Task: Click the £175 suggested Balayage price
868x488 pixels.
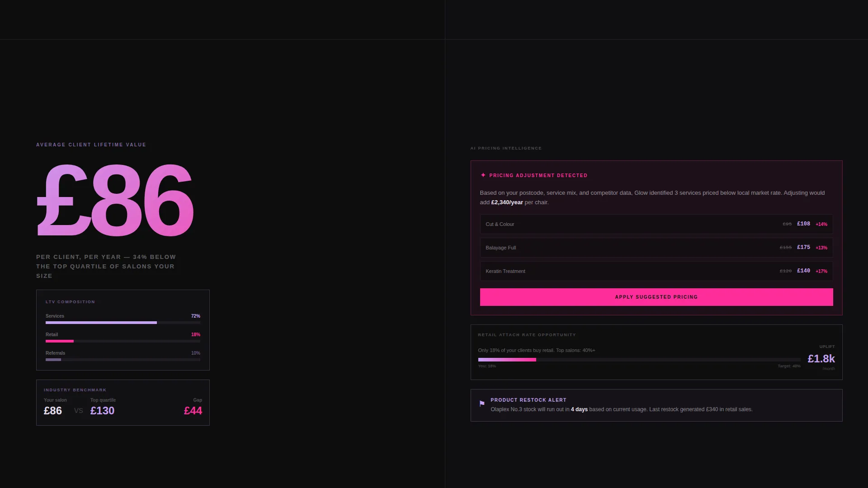Action: [x=803, y=247]
